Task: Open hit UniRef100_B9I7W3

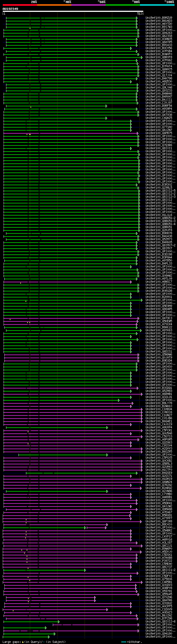Action: [159, 27]
